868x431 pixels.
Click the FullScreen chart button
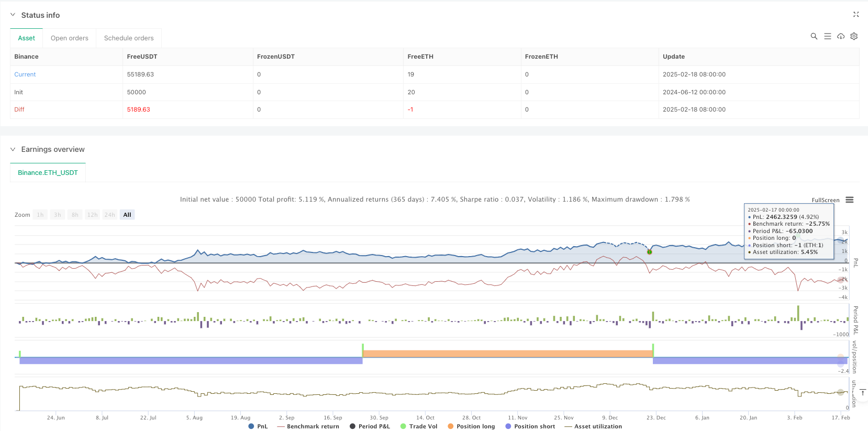click(825, 200)
